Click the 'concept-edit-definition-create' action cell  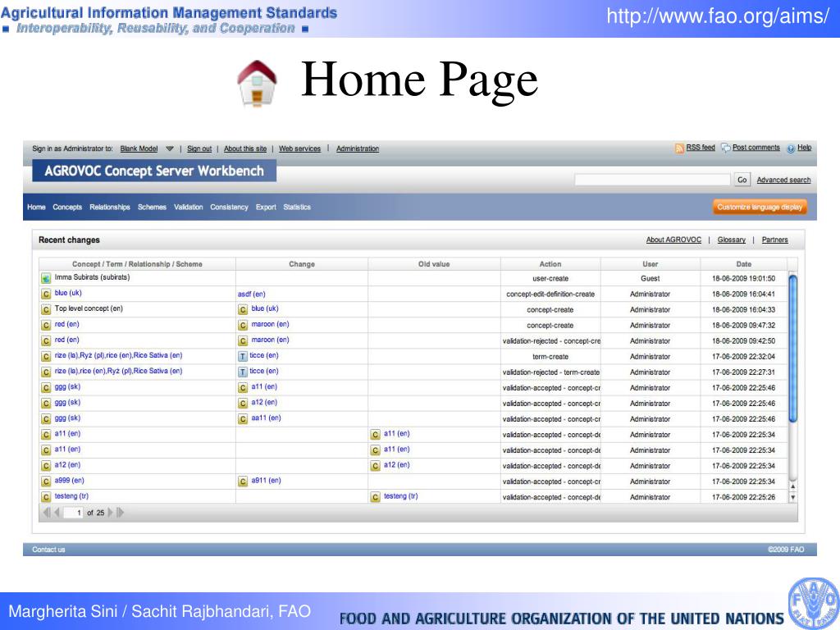coord(550,294)
